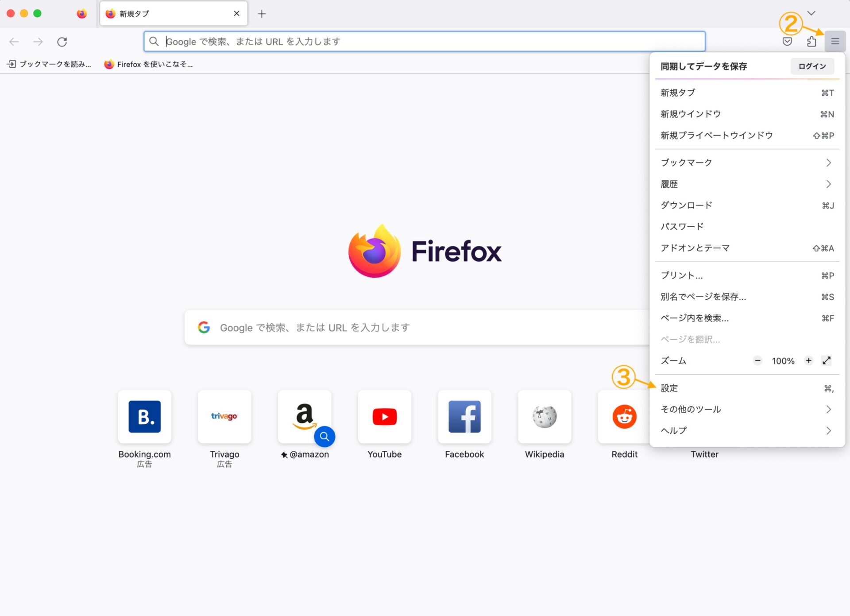Click the address bar magnifier icon
The image size is (850, 616).
coord(154,41)
